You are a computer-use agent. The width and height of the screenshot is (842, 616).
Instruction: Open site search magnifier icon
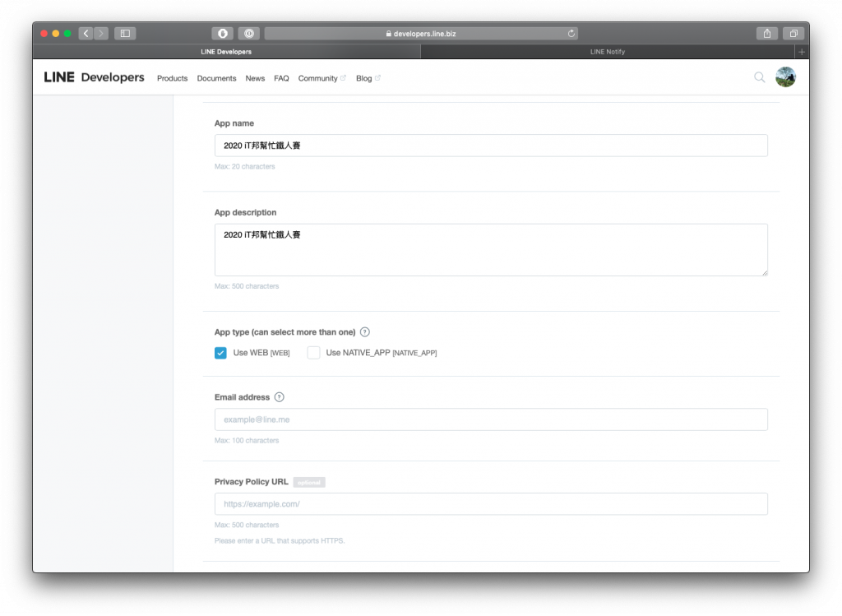click(x=759, y=77)
